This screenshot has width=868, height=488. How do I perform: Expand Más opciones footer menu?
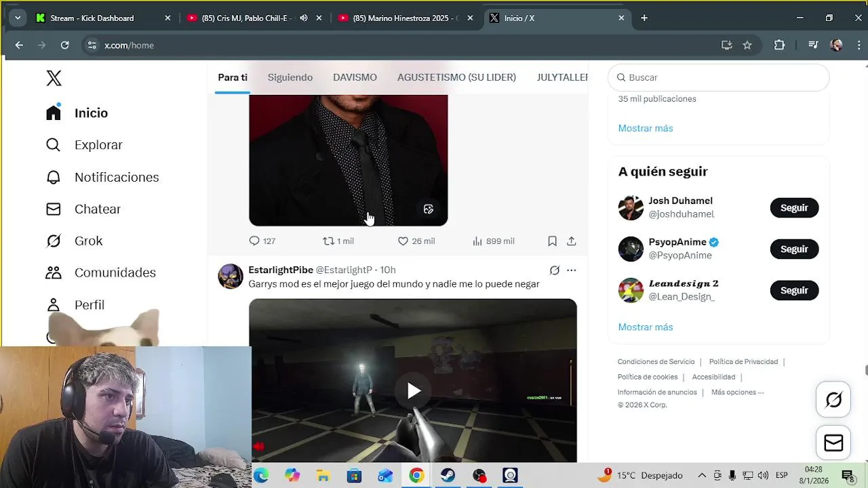pos(737,392)
